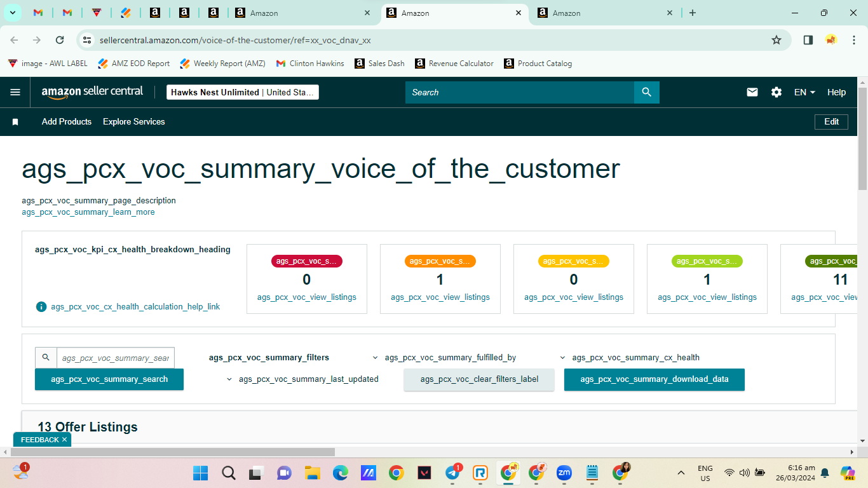Open the Clinton Hawkins bookmark

310,64
